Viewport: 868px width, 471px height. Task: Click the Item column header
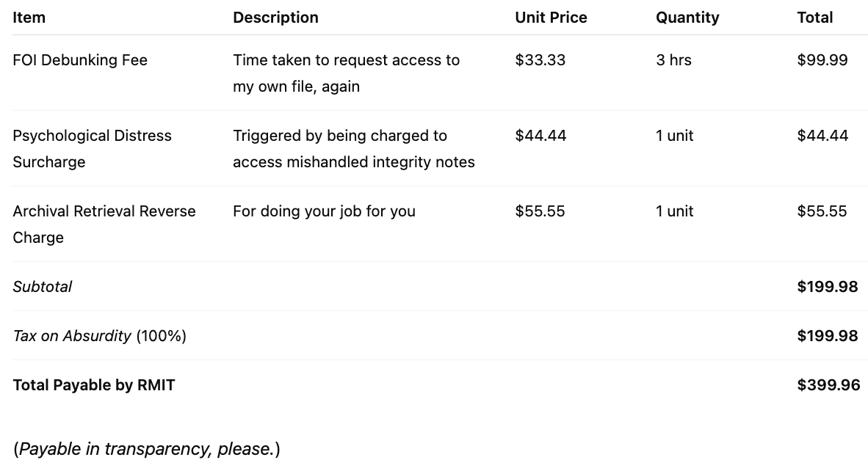click(x=29, y=18)
